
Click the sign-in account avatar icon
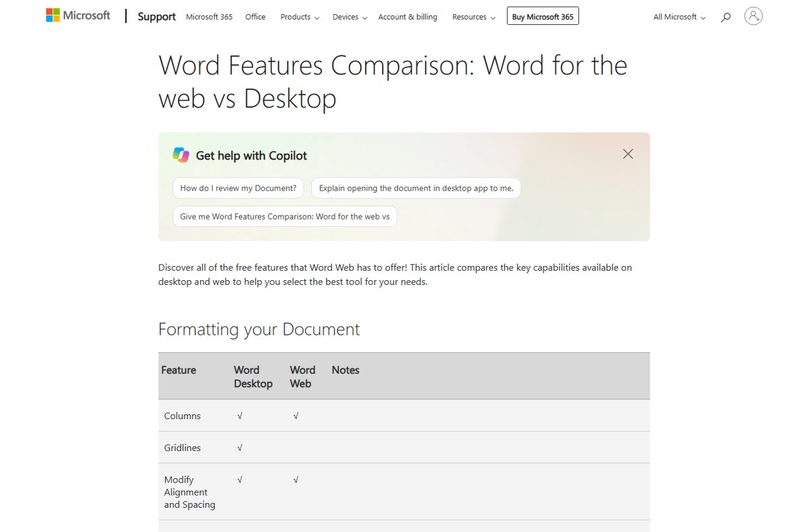coord(753,16)
